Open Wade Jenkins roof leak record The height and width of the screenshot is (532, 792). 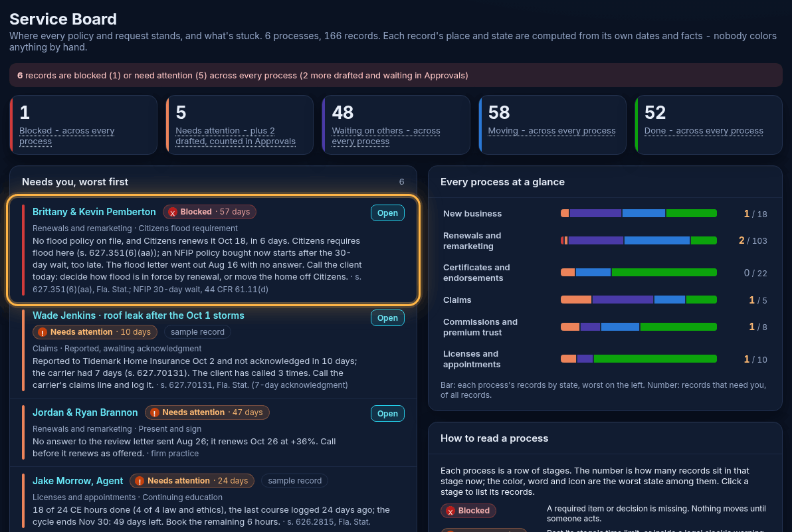pyautogui.click(x=387, y=318)
